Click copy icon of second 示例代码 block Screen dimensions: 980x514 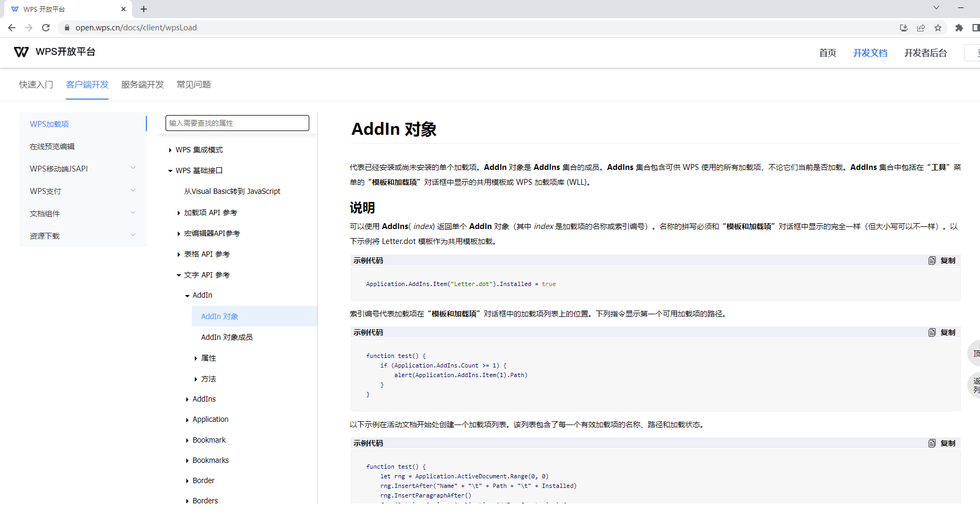coord(932,332)
